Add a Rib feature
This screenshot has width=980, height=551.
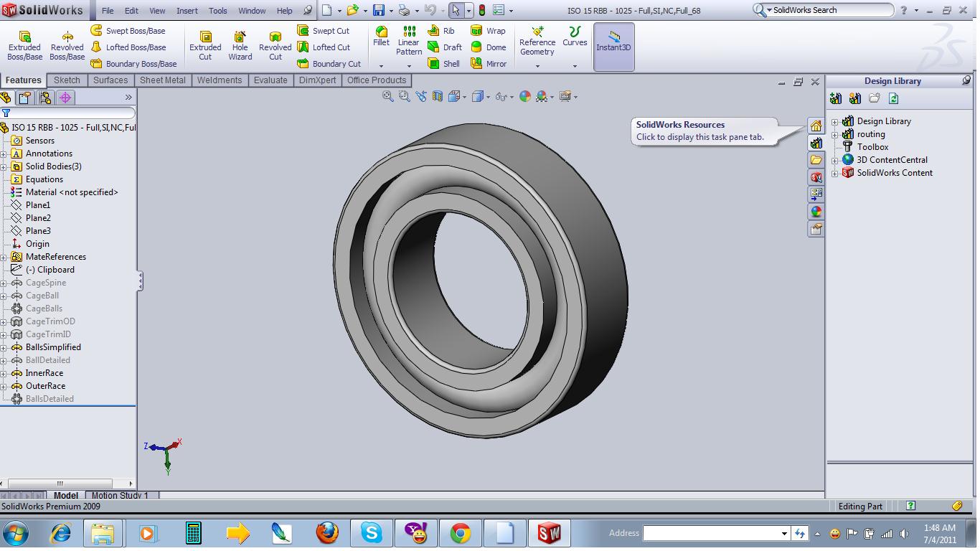click(441, 31)
